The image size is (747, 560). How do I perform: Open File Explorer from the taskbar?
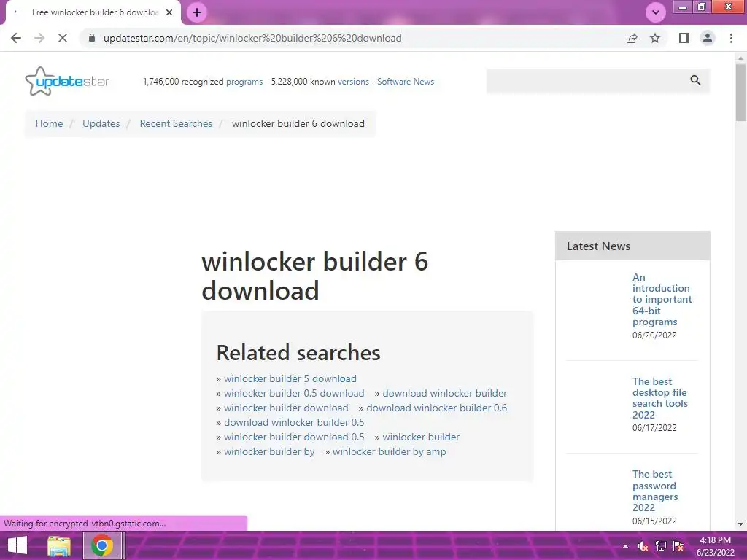(x=59, y=545)
